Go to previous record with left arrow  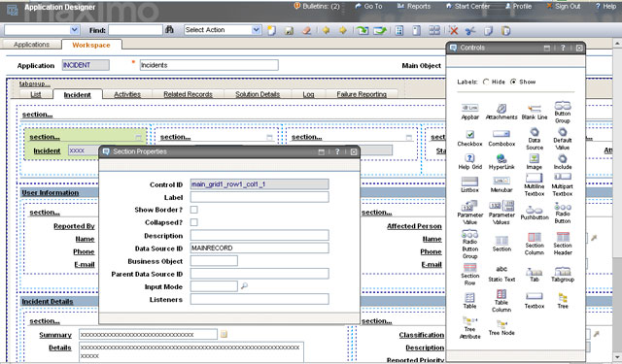coord(326,30)
